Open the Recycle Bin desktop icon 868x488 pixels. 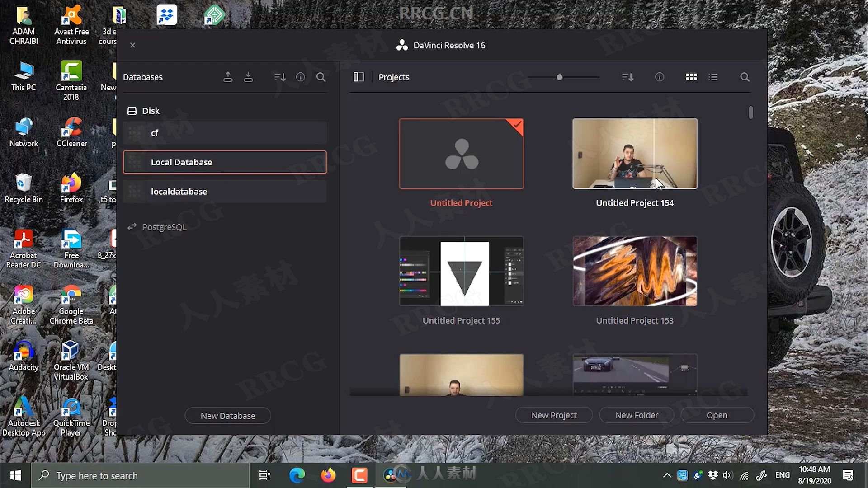click(24, 188)
